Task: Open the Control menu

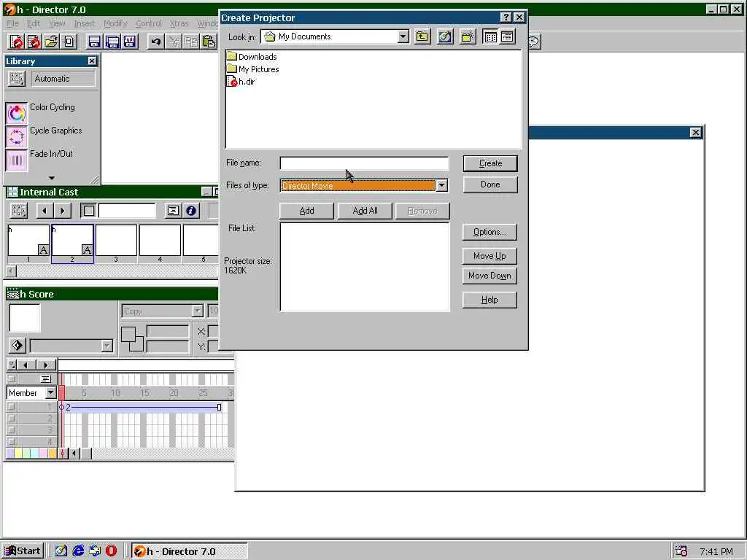Action: tap(149, 23)
